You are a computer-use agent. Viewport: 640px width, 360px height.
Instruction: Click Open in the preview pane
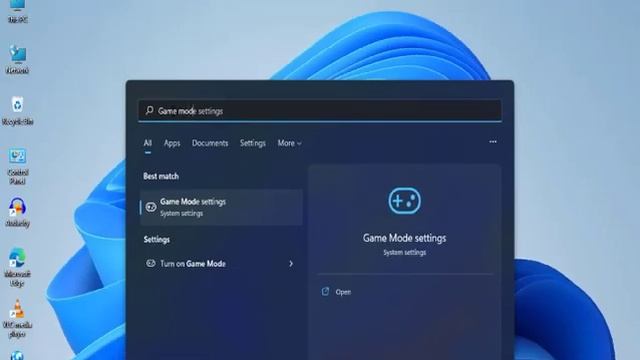tap(343, 292)
